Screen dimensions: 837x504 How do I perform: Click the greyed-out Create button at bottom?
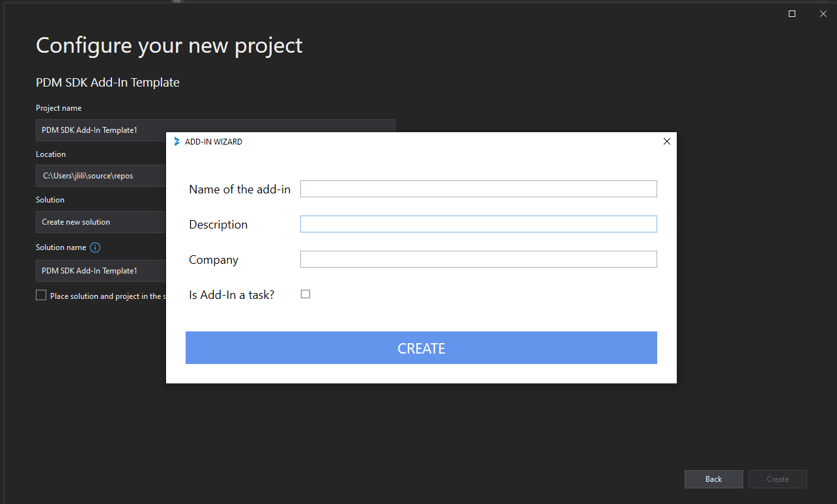[778, 479]
